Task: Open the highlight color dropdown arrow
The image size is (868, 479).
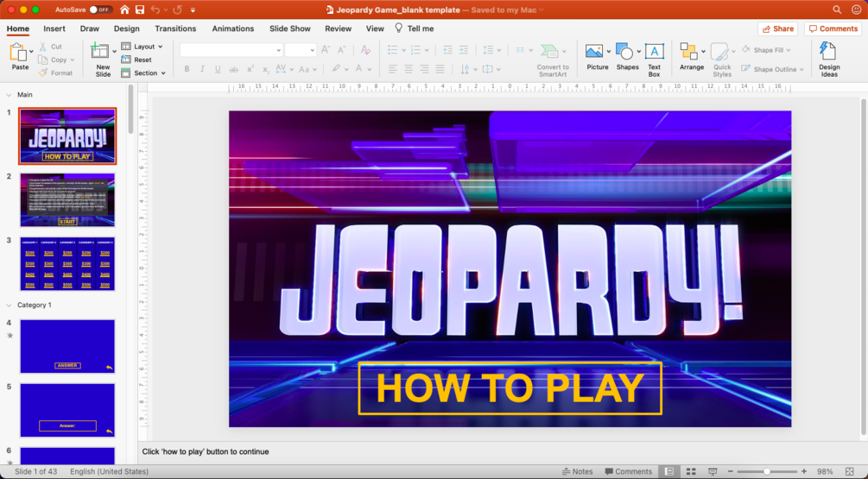Action: [x=346, y=70]
